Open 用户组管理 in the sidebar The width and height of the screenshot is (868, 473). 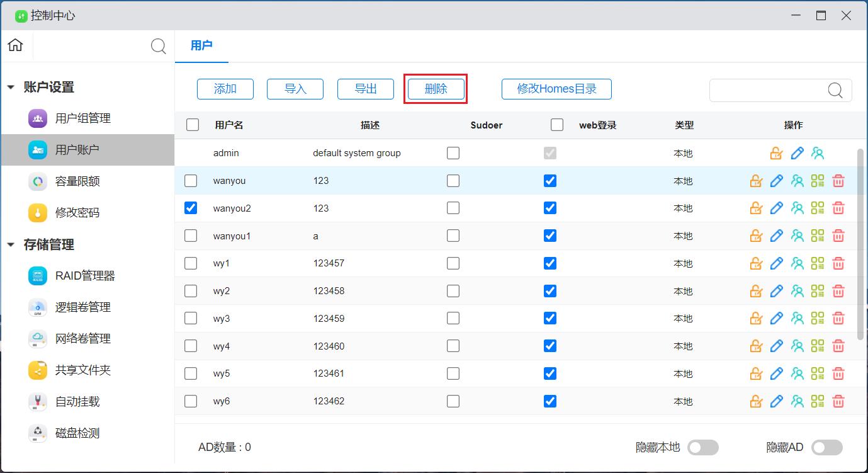click(82, 118)
